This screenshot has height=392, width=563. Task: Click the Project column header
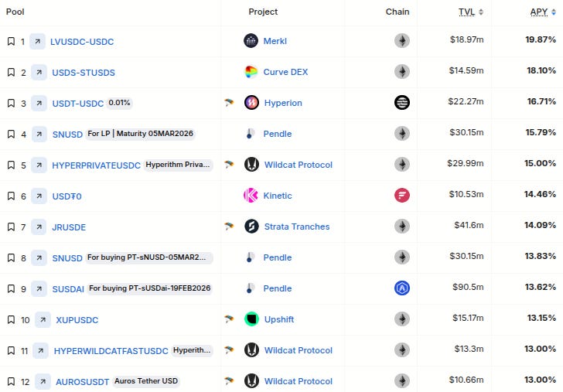coord(263,12)
